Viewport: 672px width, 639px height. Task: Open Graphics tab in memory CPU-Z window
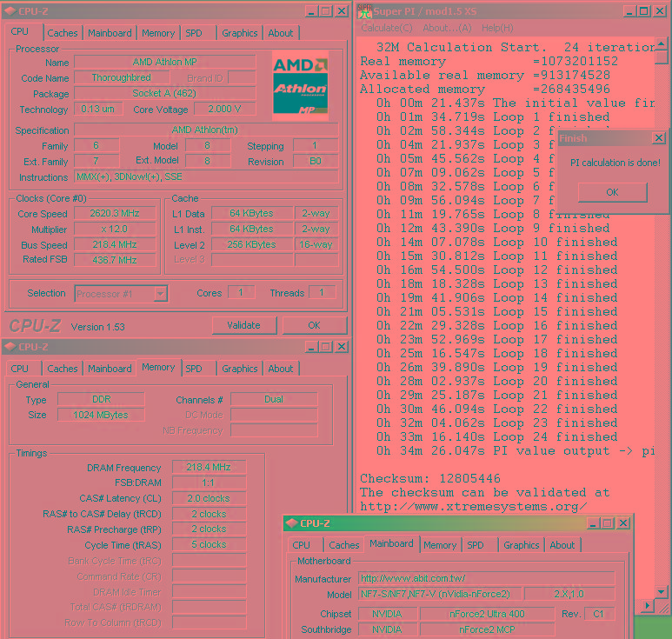(x=240, y=369)
